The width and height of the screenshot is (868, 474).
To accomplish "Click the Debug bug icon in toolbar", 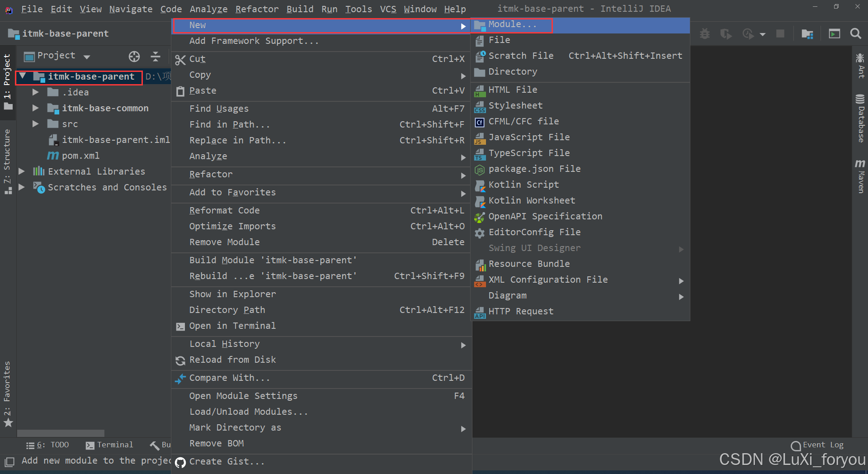I will (x=705, y=33).
